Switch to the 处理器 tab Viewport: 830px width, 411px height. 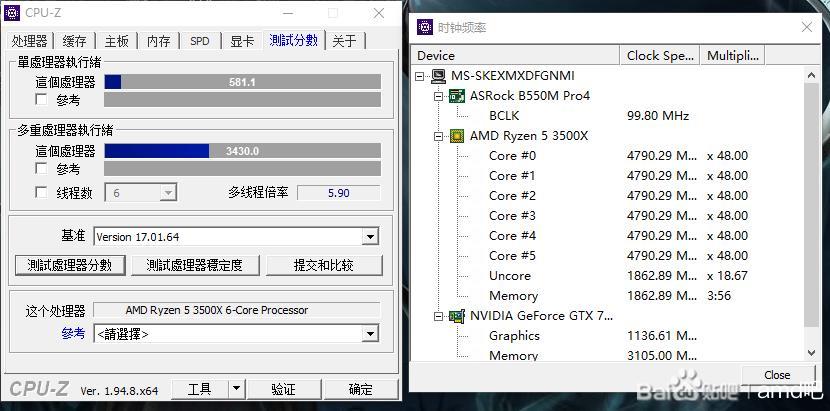pos(30,41)
